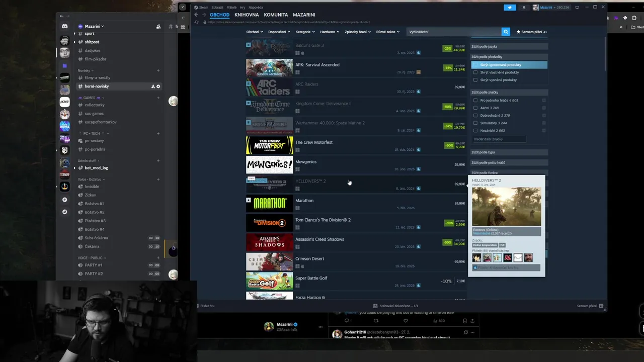644x362 pixels.
Task: Open the Steam Přátelé menu
Action: coord(231,8)
